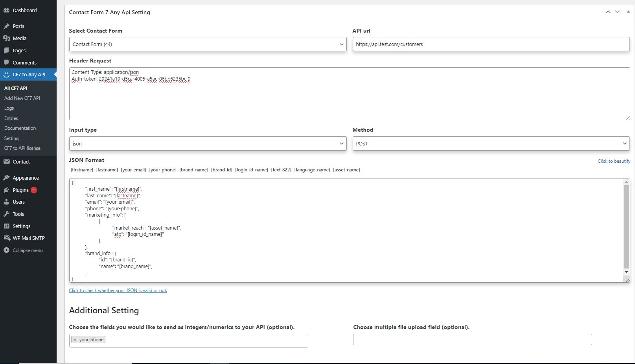Click the JSON validity check link
Image resolution: width=635 pixels, height=364 pixels.
118,290
